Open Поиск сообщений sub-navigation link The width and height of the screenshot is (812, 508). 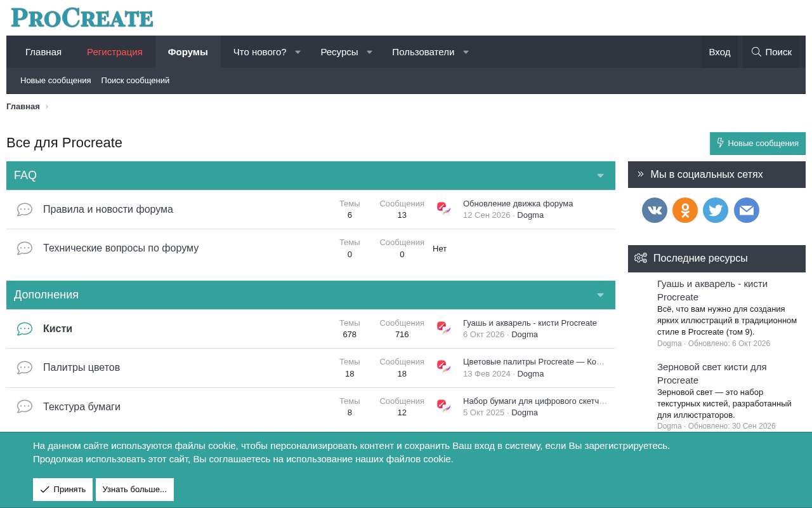pos(135,81)
